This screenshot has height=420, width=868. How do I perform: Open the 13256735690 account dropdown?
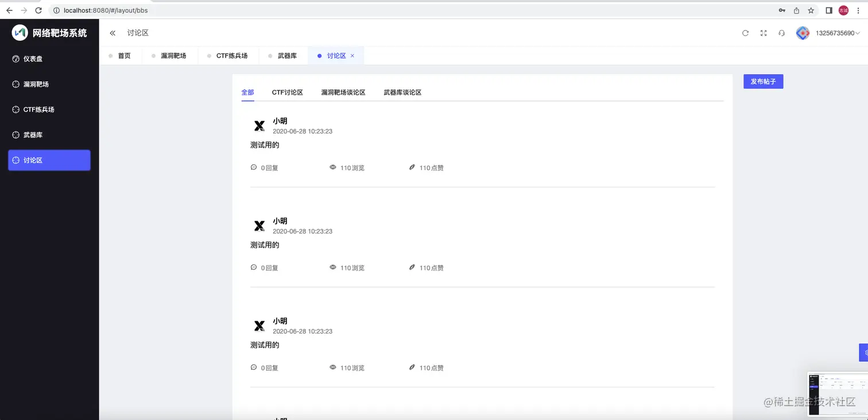point(835,33)
